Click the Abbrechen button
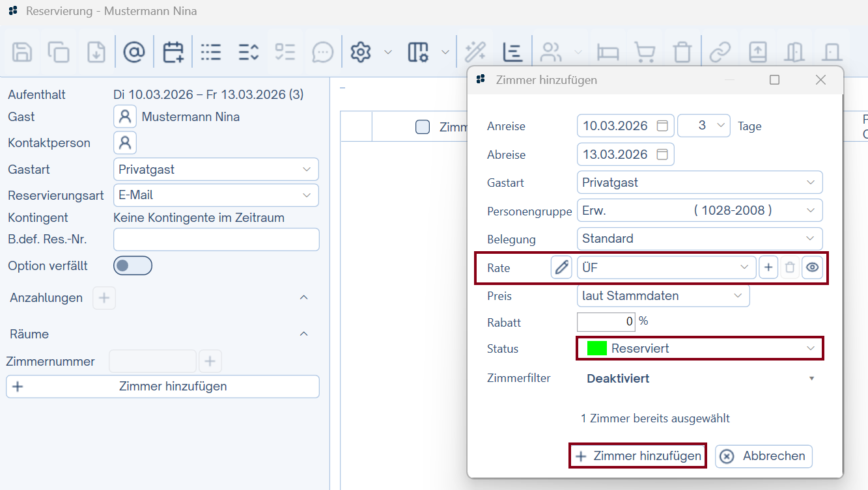The height and width of the screenshot is (490, 868). 763,456
